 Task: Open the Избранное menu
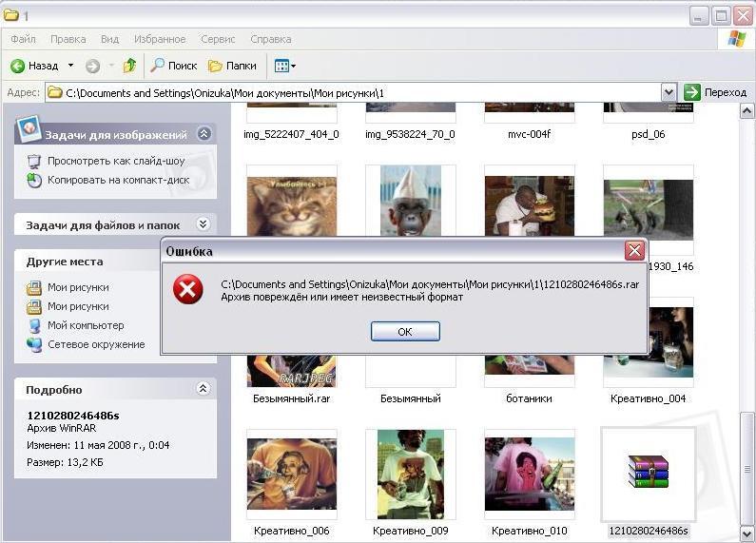pos(160,39)
